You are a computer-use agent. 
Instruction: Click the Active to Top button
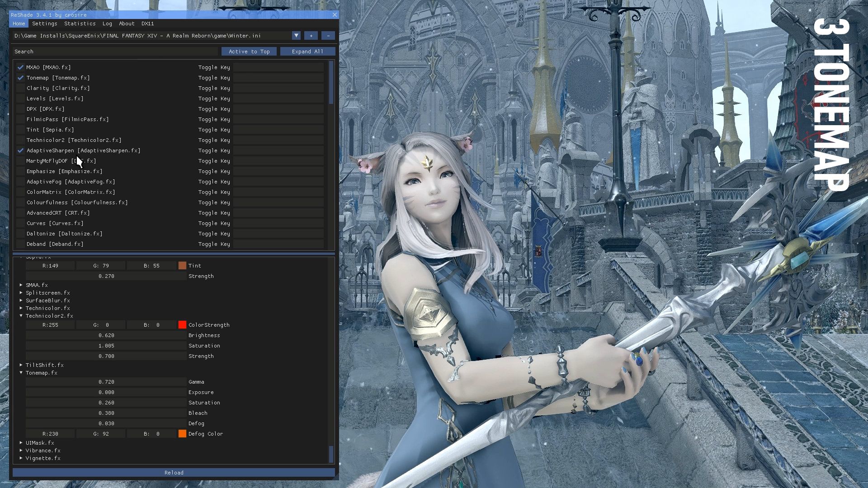click(249, 52)
